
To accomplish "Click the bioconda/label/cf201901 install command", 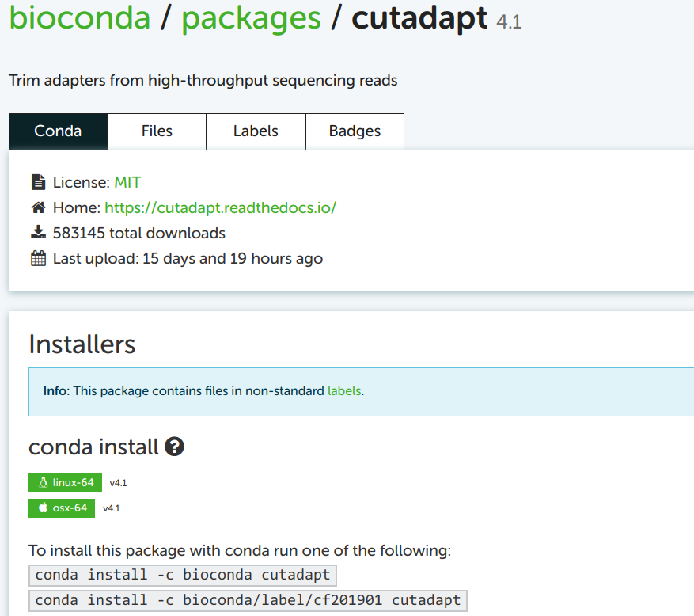I will pos(248,600).
